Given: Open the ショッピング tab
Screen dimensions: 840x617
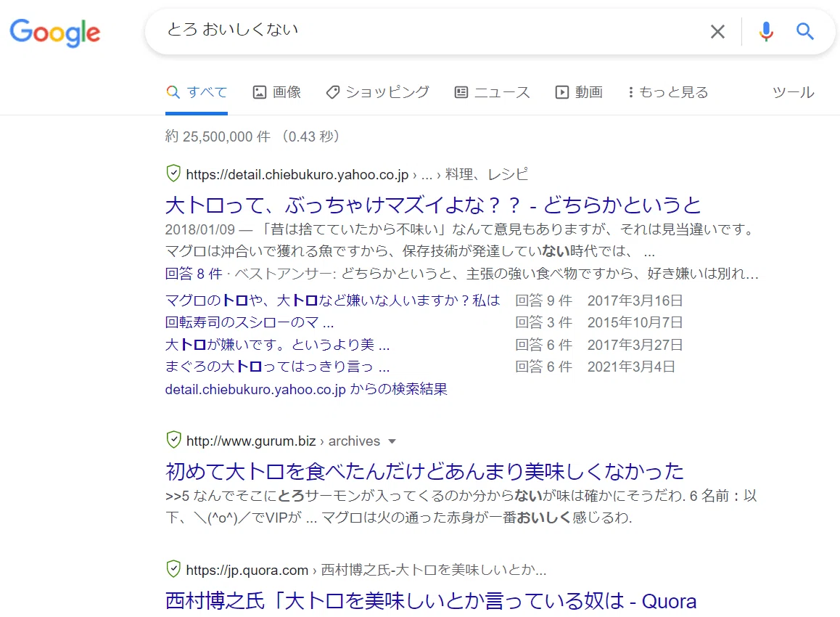Looking at the screenshot, I should pos(378,92).
